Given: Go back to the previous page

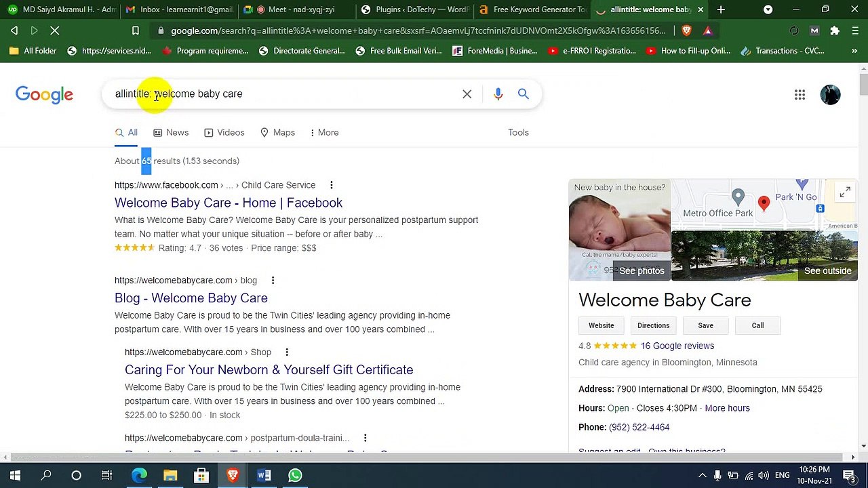Looking at the screenshot, I should point(14,30).
